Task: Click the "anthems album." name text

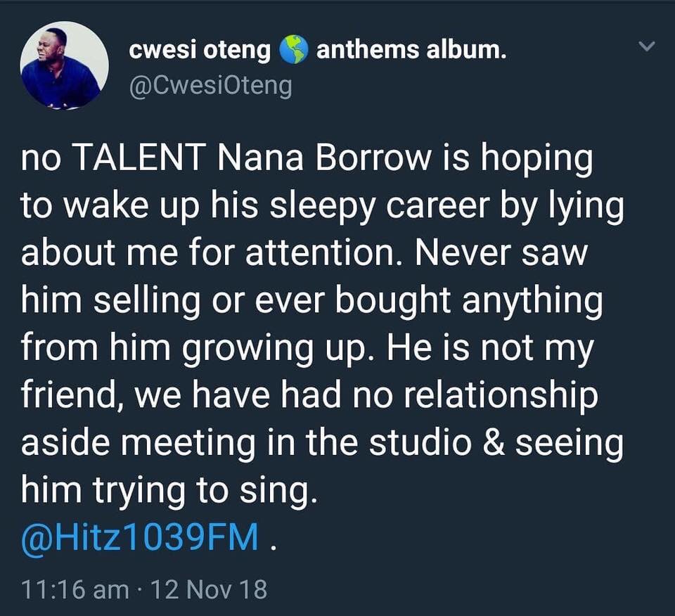Action: [x=411, y=51]
